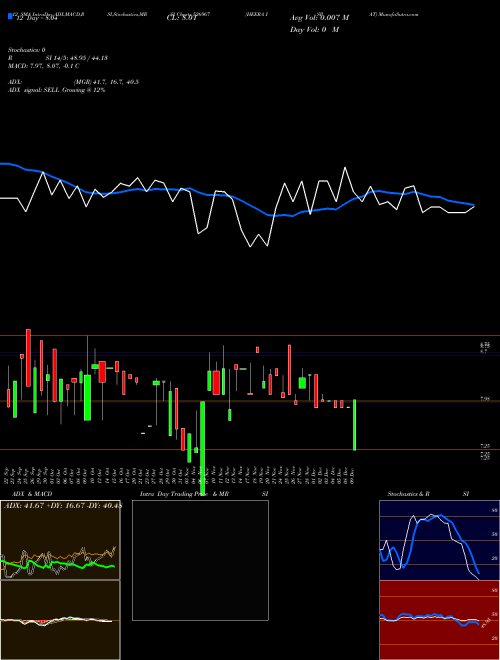Click the 'Avg Vol: 0.007 M' label
The height and width of the screenshot is (660, 500).
(319, 18)
